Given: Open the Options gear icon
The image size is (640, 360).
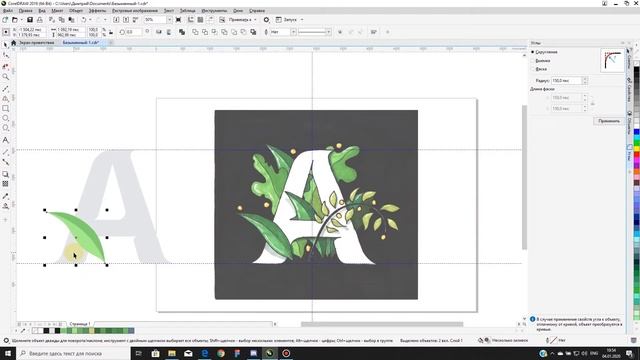Looking at the screenshot, I should pyautogui.click(x=266, y=20).
